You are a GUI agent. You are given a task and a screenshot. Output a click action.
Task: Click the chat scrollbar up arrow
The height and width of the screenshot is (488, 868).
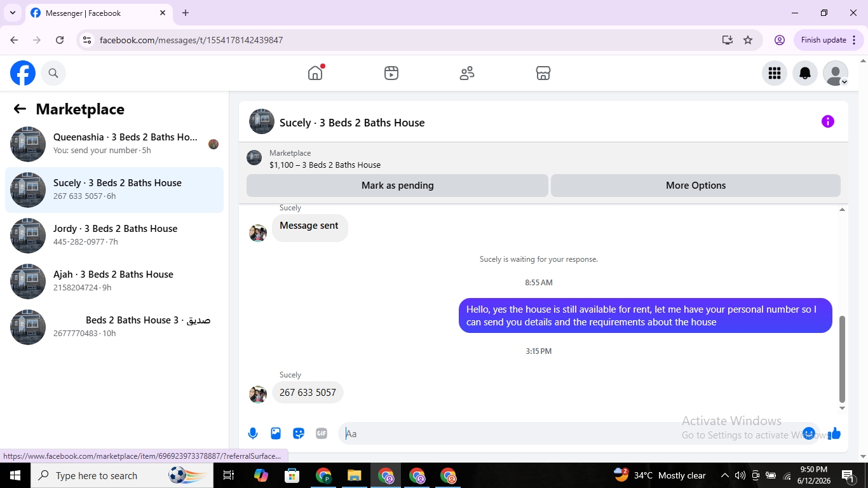point(843,210)
